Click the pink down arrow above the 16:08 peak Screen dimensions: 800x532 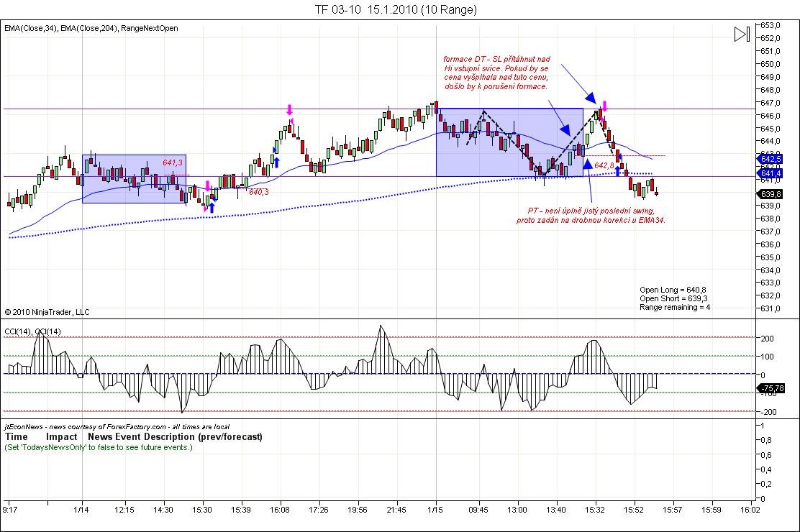tap(289, 110)
